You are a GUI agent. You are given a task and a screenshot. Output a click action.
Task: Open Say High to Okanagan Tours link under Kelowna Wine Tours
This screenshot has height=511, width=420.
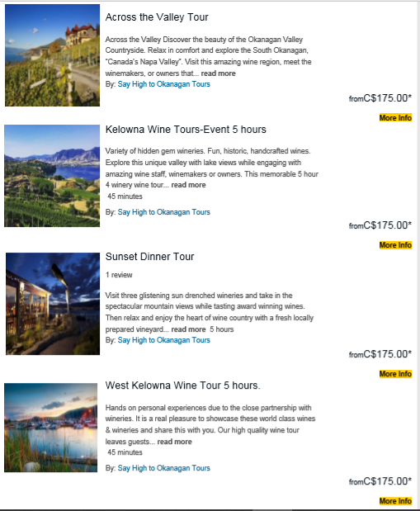tap(164, 212)
